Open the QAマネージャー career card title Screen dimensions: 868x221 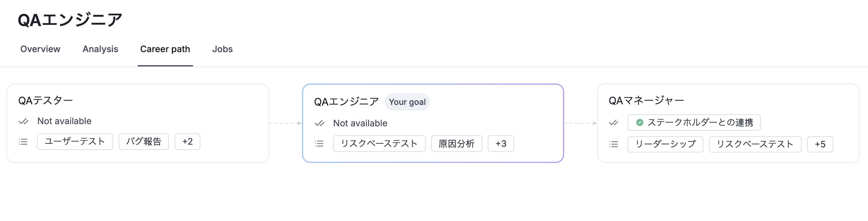(646, 101)
